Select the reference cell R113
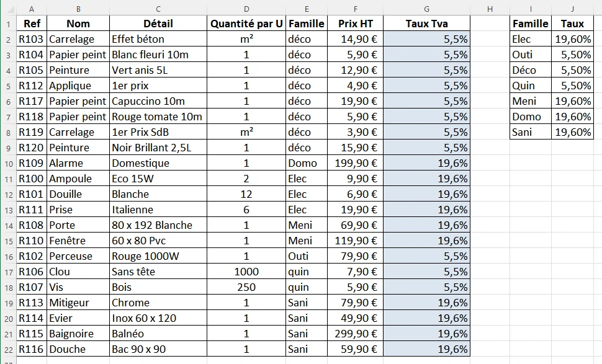This screenshot has height=364, width=602. click(x=31, y=303)
